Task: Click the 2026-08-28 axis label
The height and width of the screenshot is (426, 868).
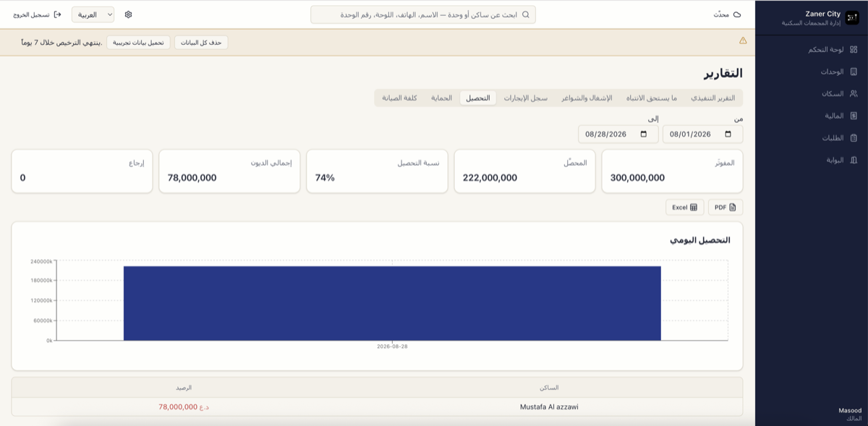Action: (392, 346)
